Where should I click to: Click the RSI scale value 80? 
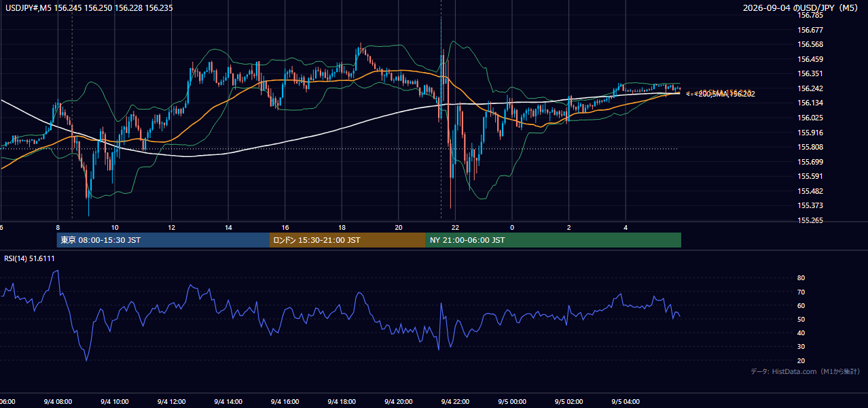[x=801, y=278]
